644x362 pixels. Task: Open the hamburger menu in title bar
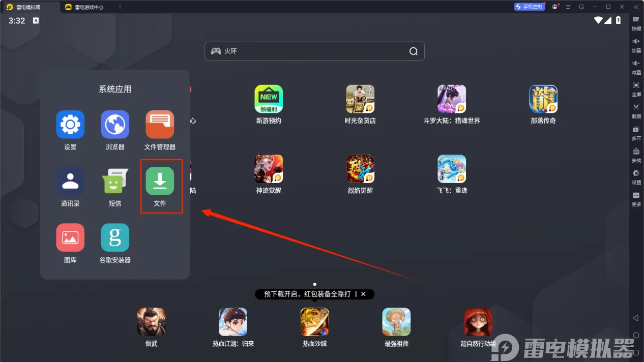568,7
